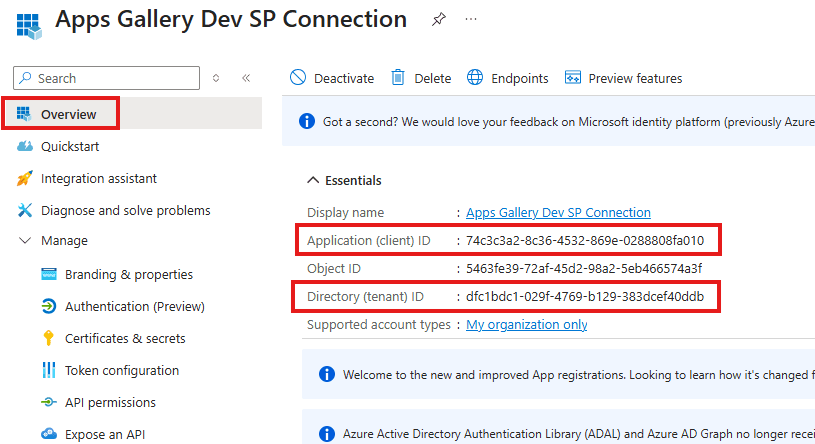This screenshot has width=815, height=444.
Task: Select the Object ID value 5463fe39
Action: [x=584, y=269]
